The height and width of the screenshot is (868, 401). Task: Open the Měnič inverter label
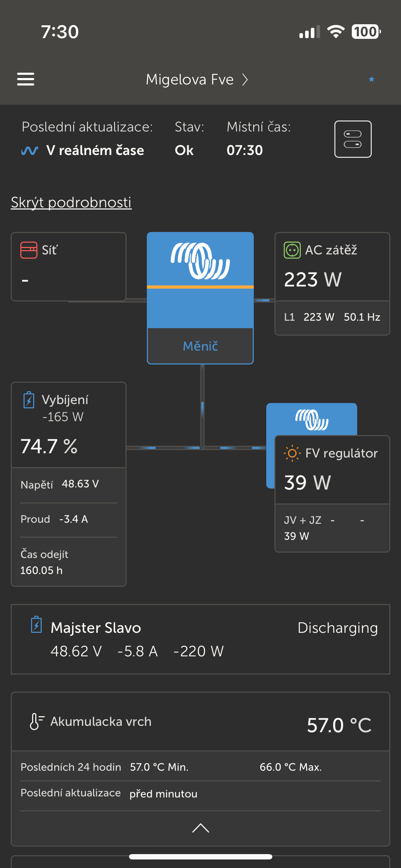coord(200,346)
